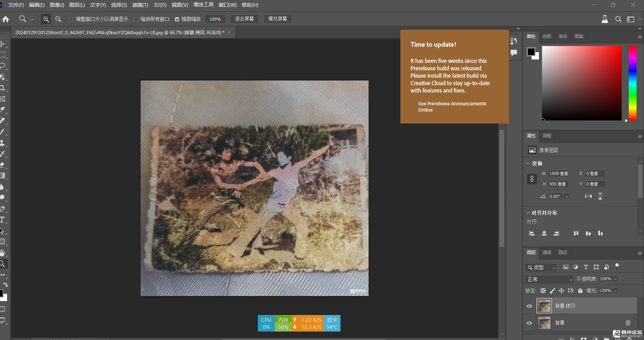Lock position icon in Layers panel
Screen dimensions: 644x340
[561, 291]
